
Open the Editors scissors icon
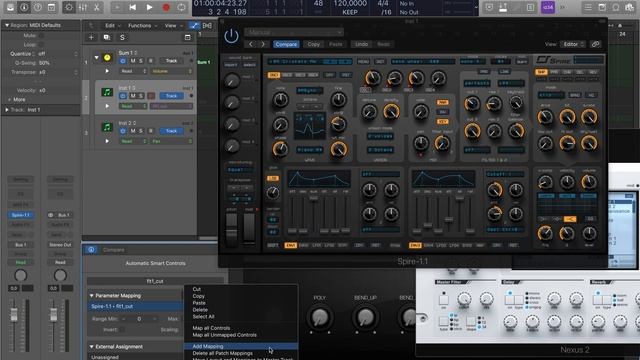coord(97,7)
